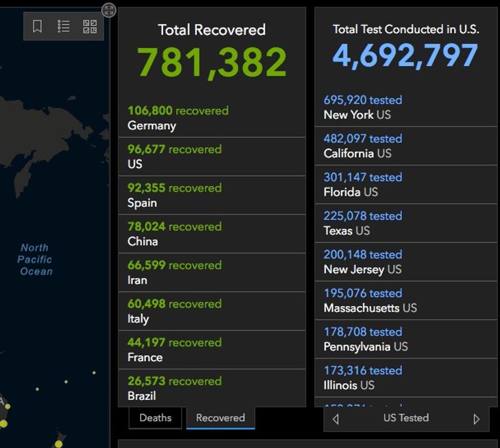Select China 78,024 recovered row
Image resolution: width=500 pixels, height=448 pixels.
tap(212, 234)
